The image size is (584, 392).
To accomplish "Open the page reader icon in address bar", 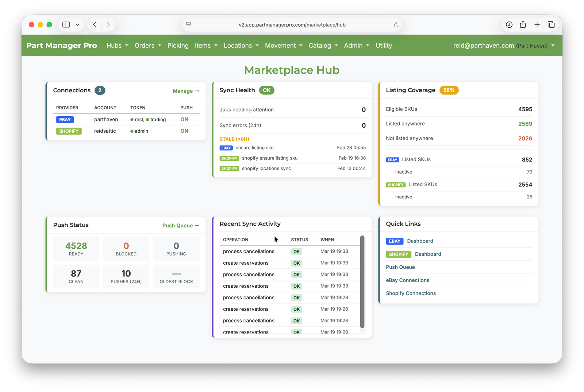I will pyautogui.click(x=188, y=25).
